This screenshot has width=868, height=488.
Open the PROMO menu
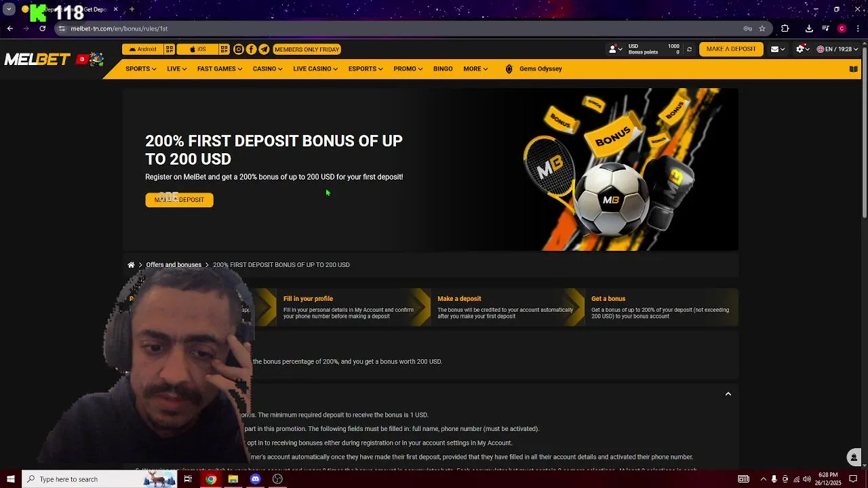click(408, 68)
